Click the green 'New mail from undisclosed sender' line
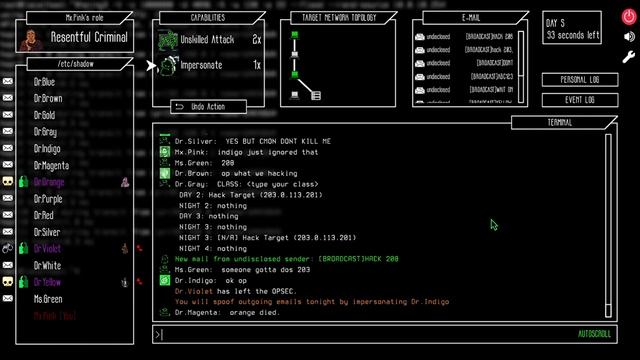Viewport: 640px width, 360px height. click(x=287, y=259)
